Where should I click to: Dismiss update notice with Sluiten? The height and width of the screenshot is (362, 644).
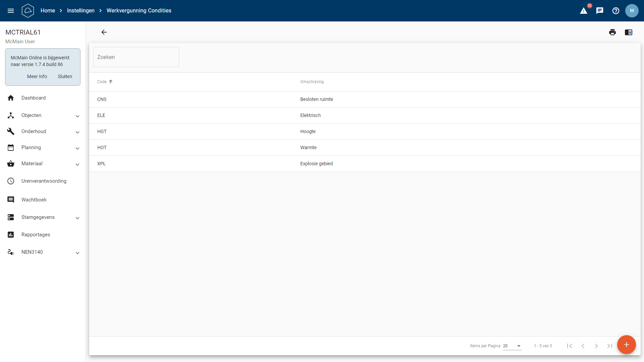[x=65, y=76]
